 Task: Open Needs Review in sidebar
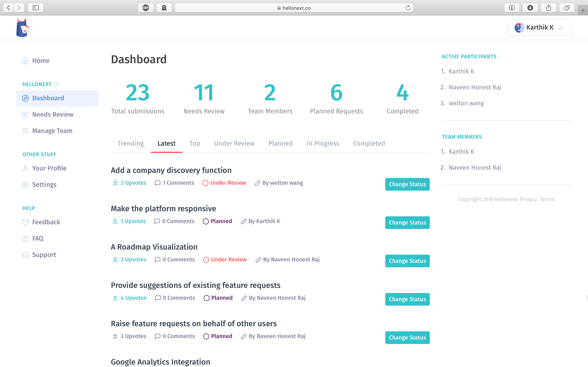pos(53,114)
